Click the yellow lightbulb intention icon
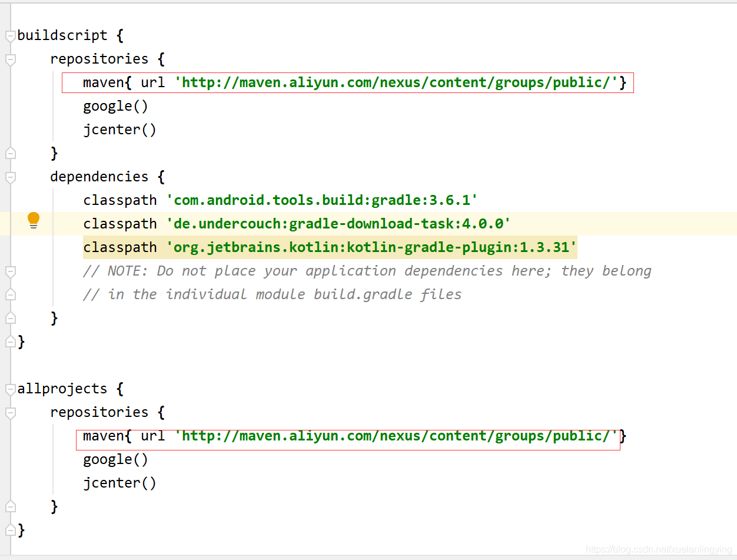This screenshot has height=560, width=737. 34,221
